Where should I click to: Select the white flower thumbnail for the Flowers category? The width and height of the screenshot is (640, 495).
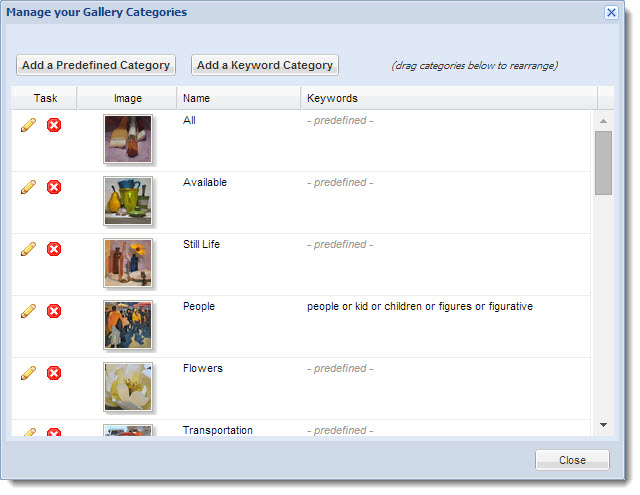pos(128,387)
